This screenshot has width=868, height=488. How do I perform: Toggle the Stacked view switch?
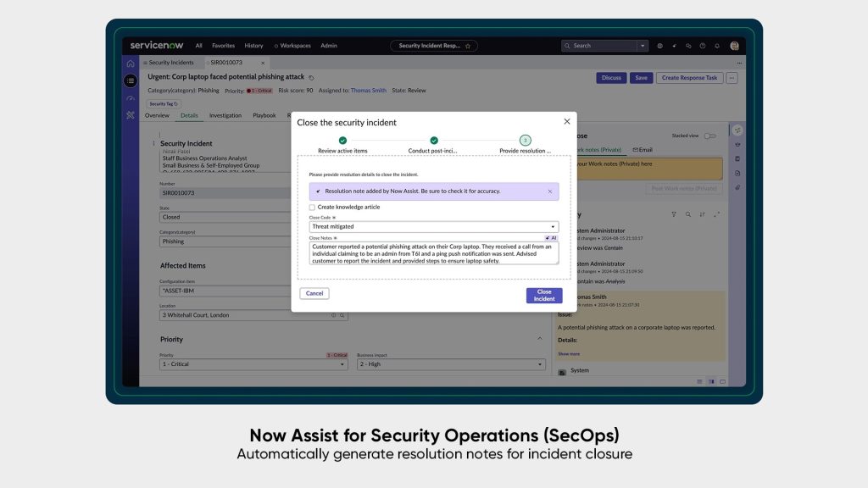point(709,136)
